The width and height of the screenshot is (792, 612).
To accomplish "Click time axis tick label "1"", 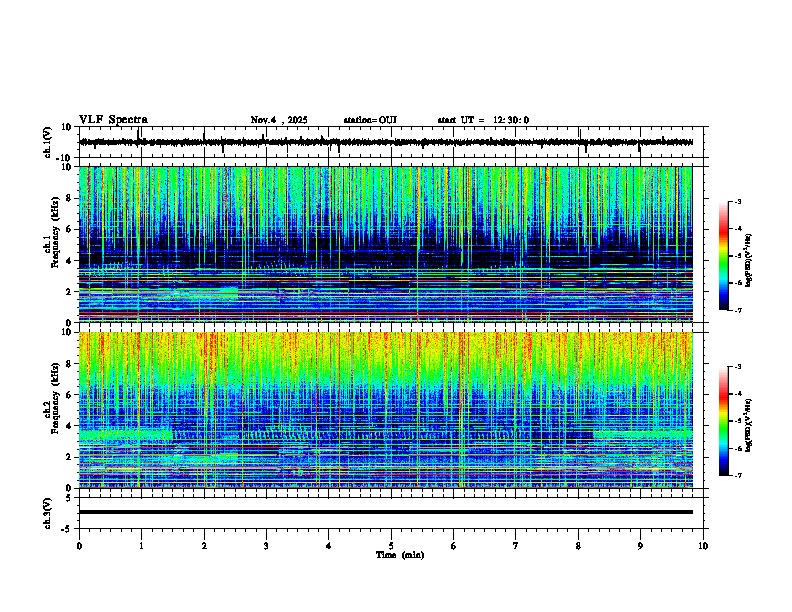I will point(141,546).
